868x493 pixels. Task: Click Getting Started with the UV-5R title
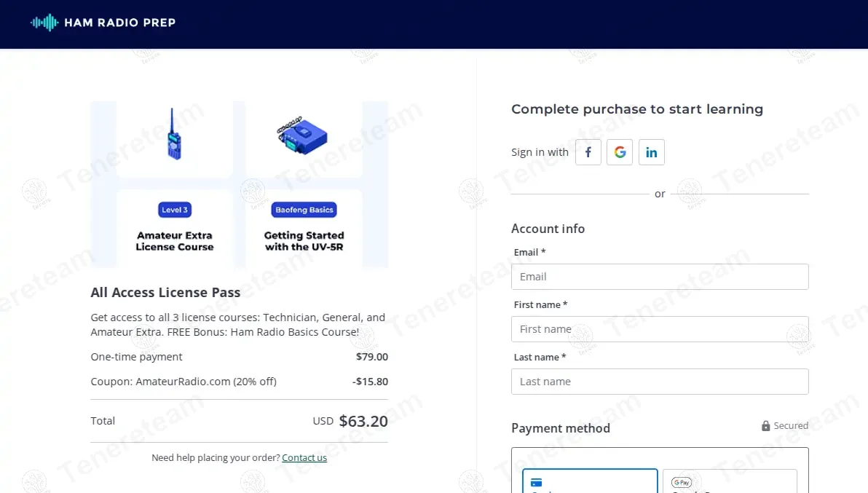click(304, 241)
